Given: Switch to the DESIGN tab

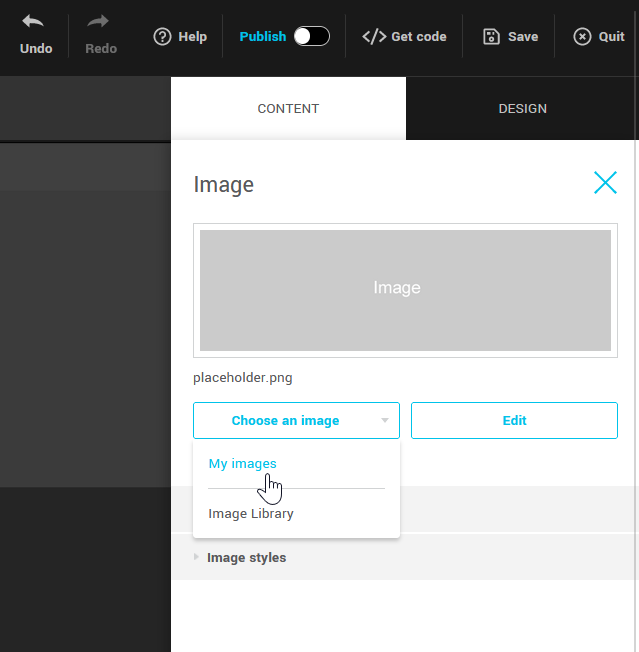Looking at the screenshot, I should (x=522, y=109).
